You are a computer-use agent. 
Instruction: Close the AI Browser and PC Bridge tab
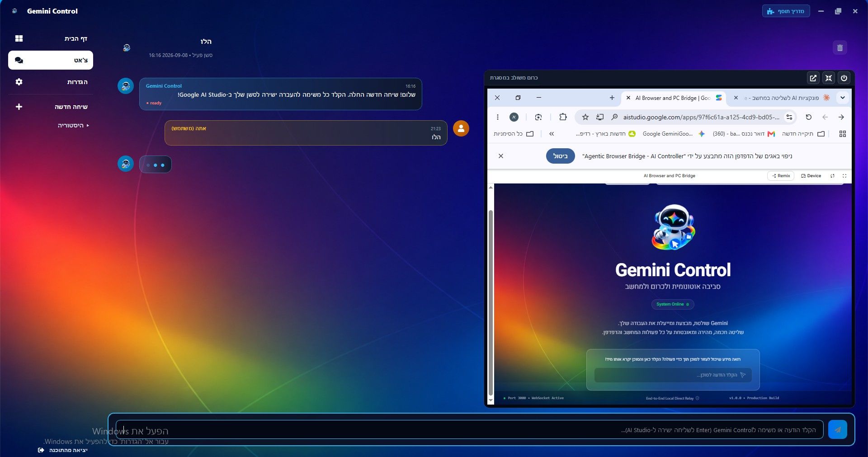pyautogui.click(x=628, y=98)
